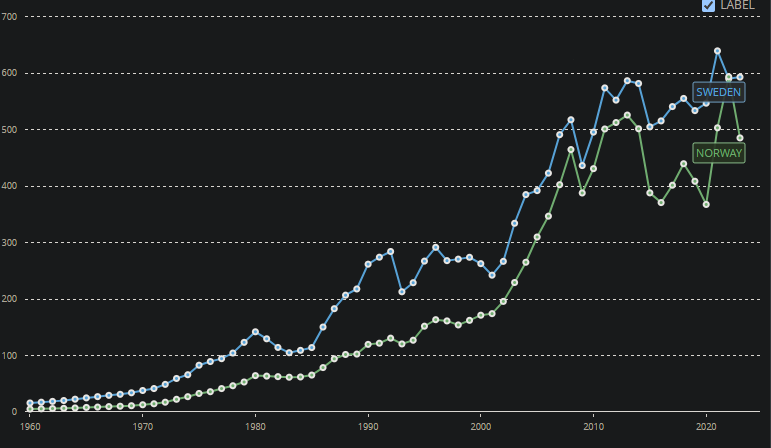This screenshot has width=771, height=448.
Task: Select Sweden's 1992 peak data point
Action: (x=390, y=252)
